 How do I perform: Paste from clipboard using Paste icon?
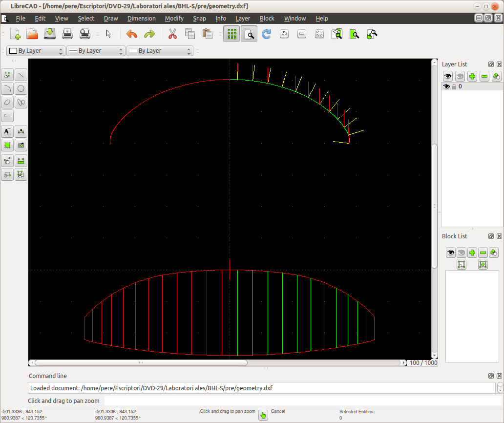click(x=208, y=34)
